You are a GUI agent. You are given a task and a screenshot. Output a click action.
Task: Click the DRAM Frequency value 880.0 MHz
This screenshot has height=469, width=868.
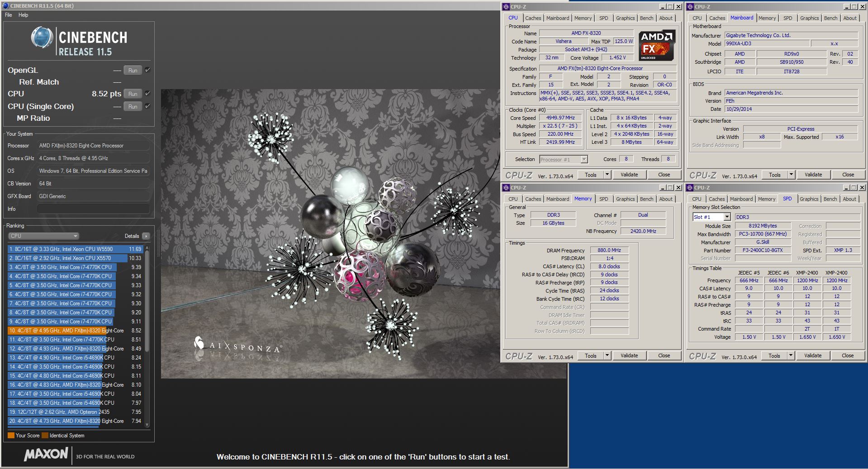coord(609,250)
